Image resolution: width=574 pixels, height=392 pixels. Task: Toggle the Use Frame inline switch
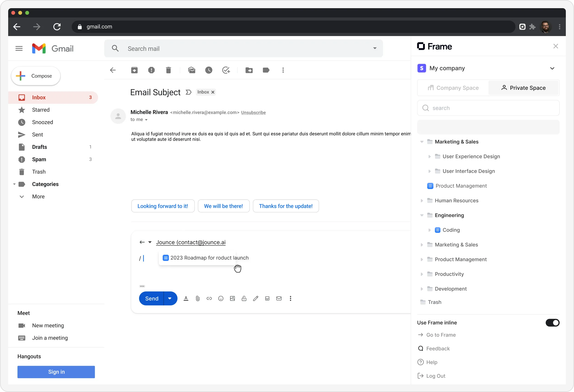click(x=552, y=323)
